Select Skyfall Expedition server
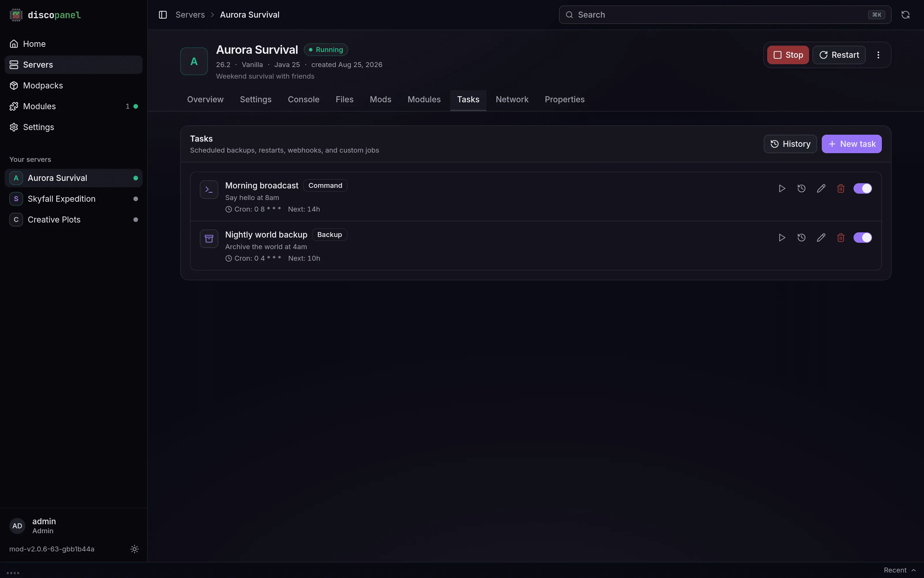 tap(73, 199)
